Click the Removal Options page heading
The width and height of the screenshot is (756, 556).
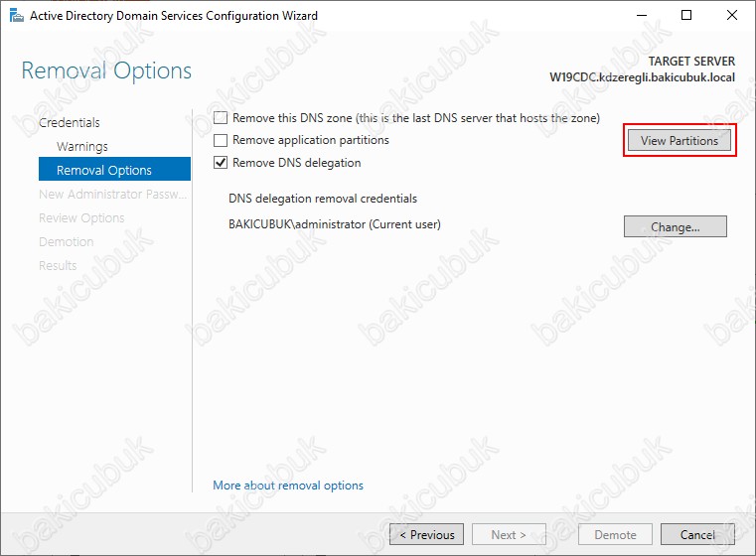106,70
